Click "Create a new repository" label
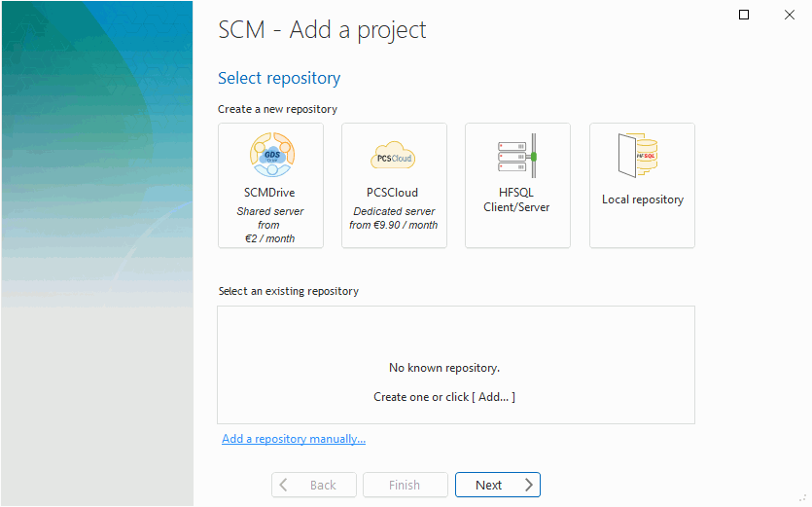The width and height of the screenshot is (812, 507). (277, 109)
